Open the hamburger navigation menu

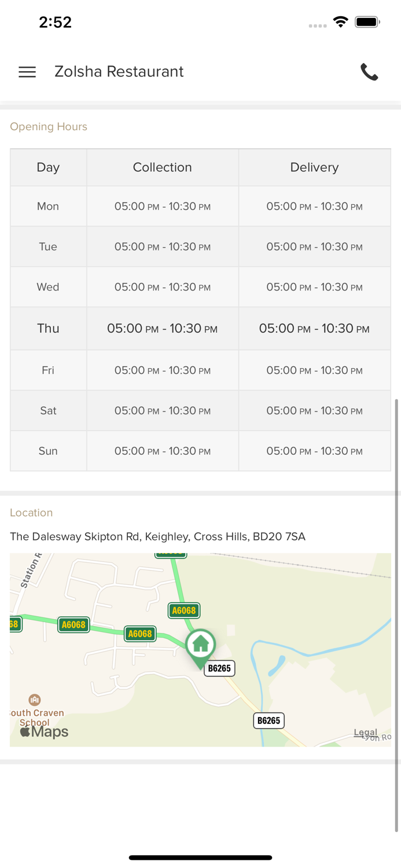tap(27, 72)
